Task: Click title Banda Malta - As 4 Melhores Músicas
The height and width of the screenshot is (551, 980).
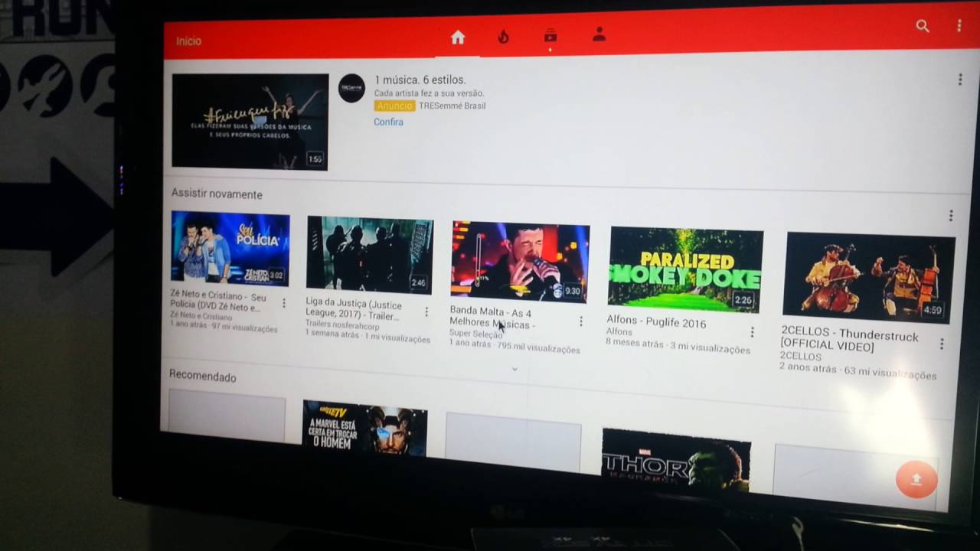Action: [492, 318]
